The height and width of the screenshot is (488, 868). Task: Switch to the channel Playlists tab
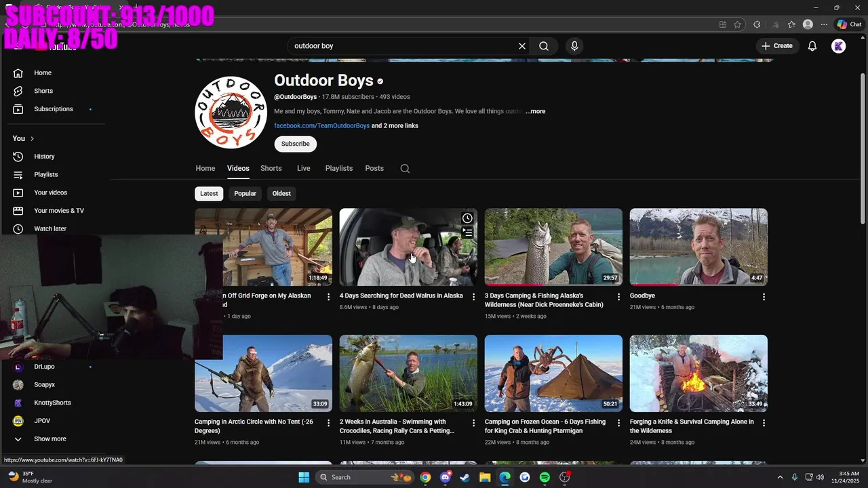(x=339, y=169)
